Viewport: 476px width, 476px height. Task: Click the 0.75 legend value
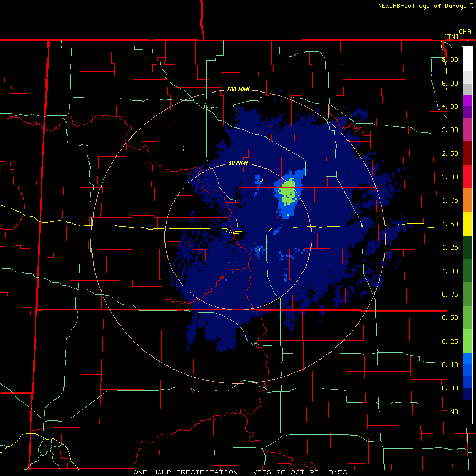(x=450, y=295)
